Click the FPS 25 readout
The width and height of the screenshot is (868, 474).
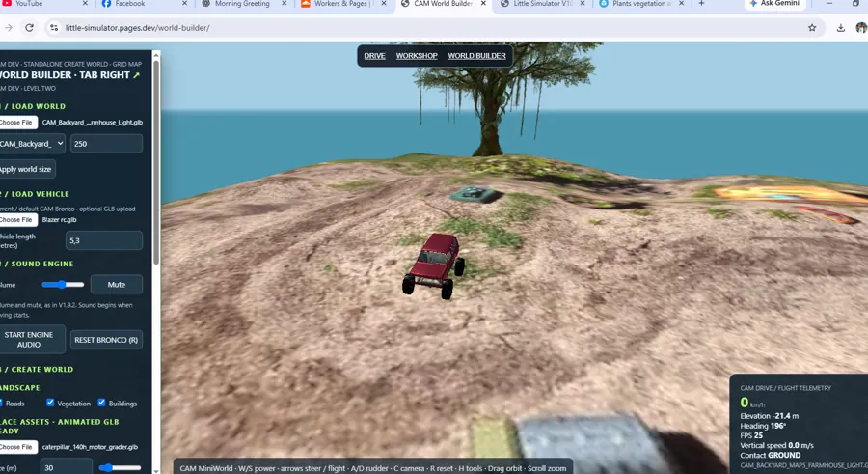pos(751,435)
